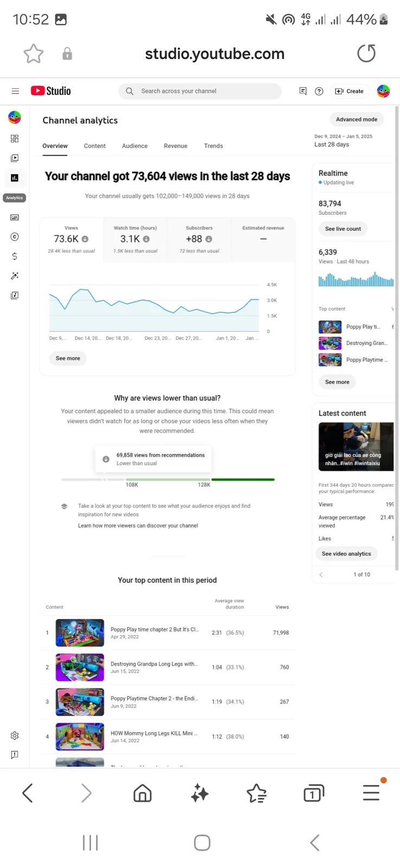Open the comments feedback icon in header

303,91
